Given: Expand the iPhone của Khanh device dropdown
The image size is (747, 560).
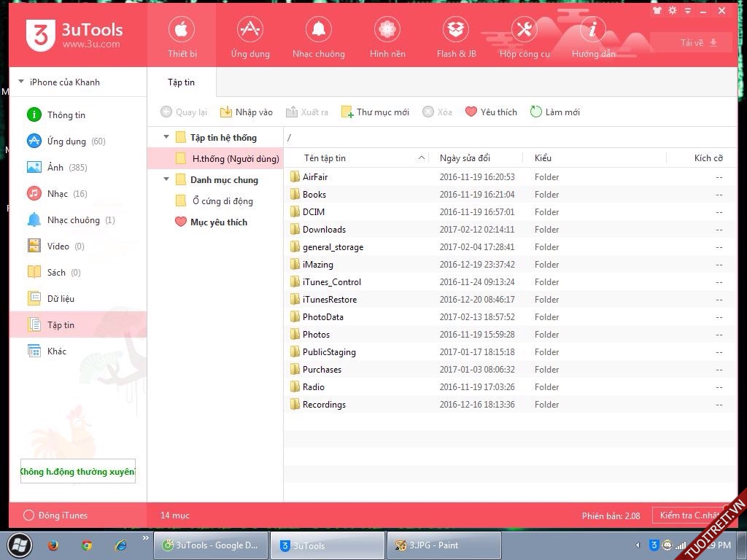Looking at the screenshot, I should click(21, 82).
